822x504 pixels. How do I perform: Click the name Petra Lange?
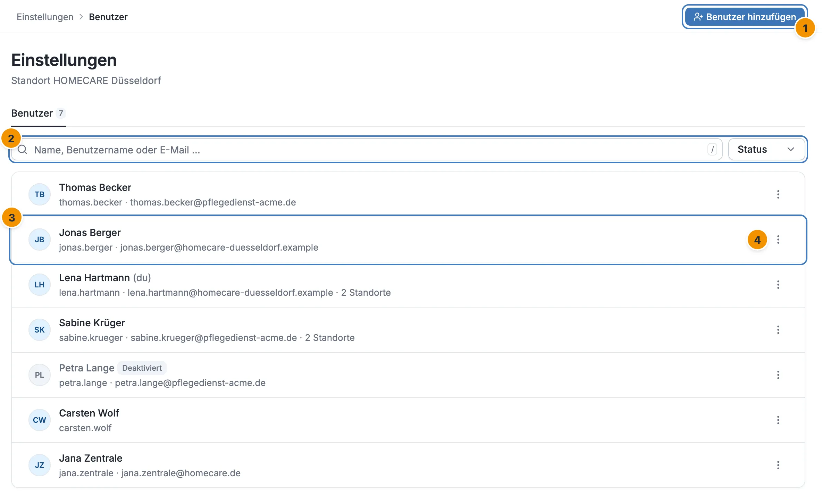(87, 368)
